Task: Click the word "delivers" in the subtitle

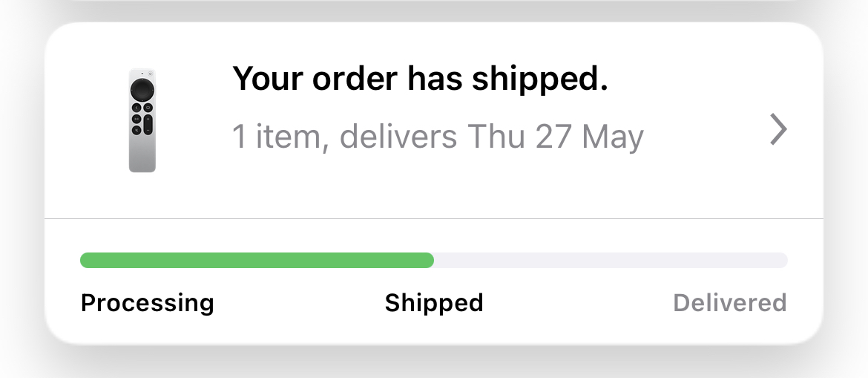Action: point(399,137)
